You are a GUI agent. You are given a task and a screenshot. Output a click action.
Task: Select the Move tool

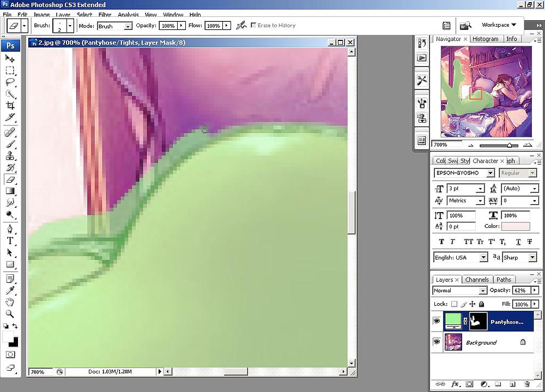point(10,58)
